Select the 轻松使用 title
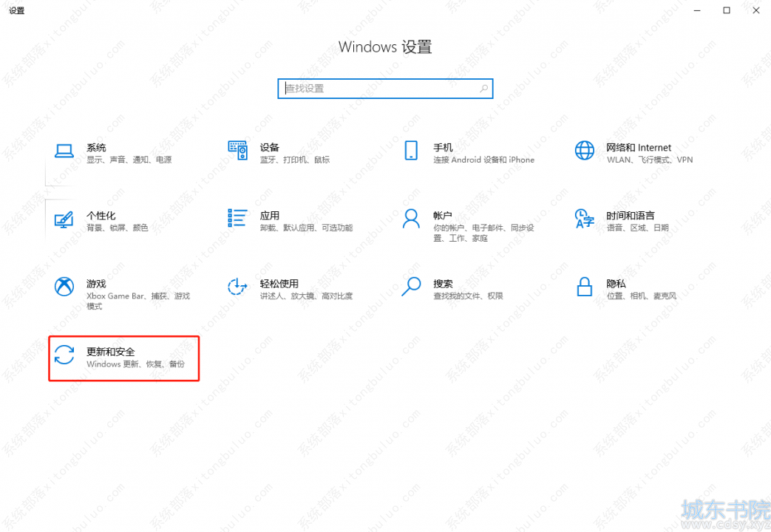 (x=279, y=284)
